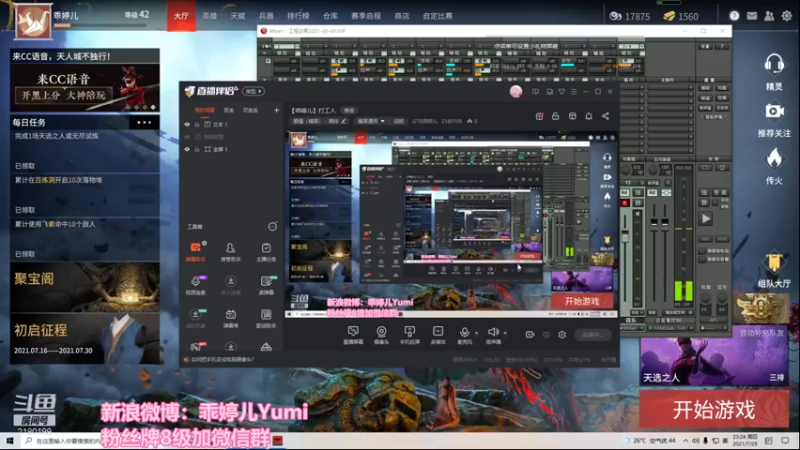800x450 pixels.
Task: Add a 手机投屏 phone-cast source
Action: click(x=410, y=335)
